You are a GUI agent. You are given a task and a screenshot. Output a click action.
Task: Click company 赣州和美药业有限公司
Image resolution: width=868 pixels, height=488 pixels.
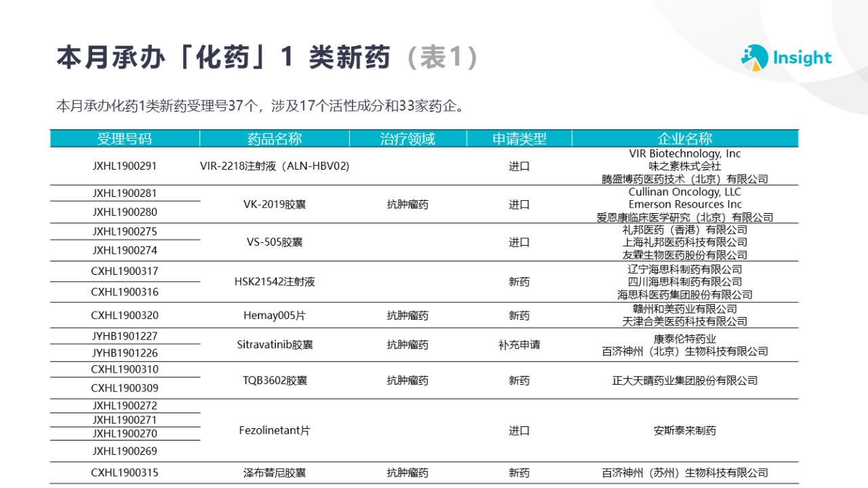pos(685,309)
